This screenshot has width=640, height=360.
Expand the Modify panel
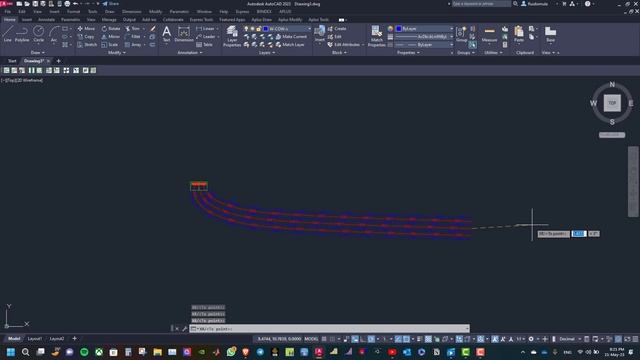click(117, 53)
